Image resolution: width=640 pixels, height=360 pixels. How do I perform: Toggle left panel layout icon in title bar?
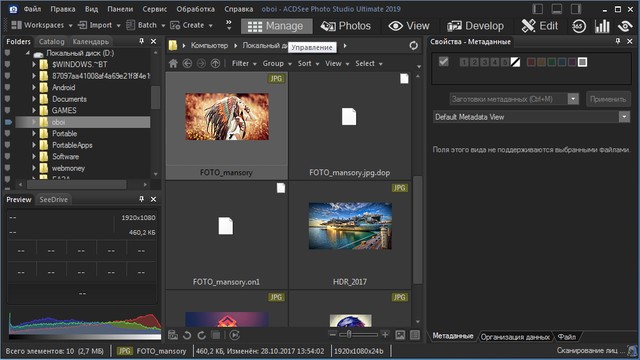538,9
